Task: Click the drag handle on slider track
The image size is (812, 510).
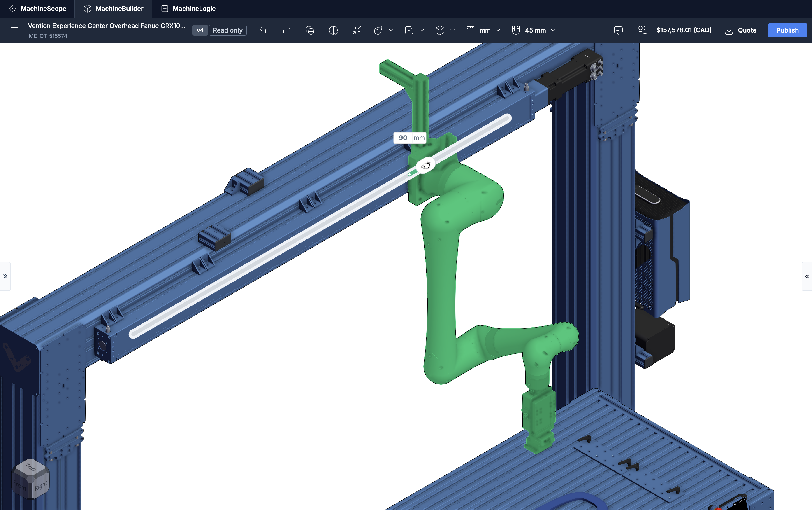Action: point(426,165)
